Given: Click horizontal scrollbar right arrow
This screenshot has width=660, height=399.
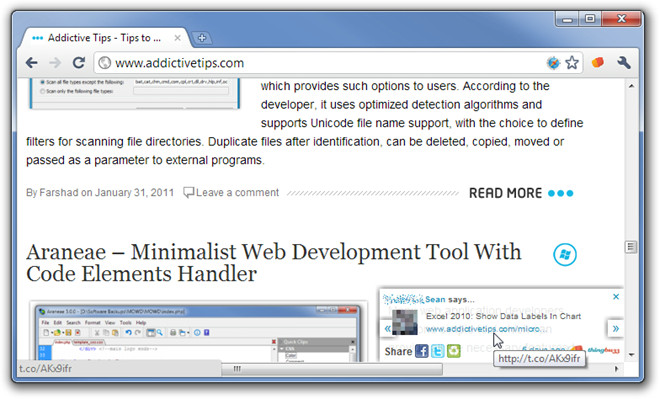Looking at the screenshot, I should 617,369.
